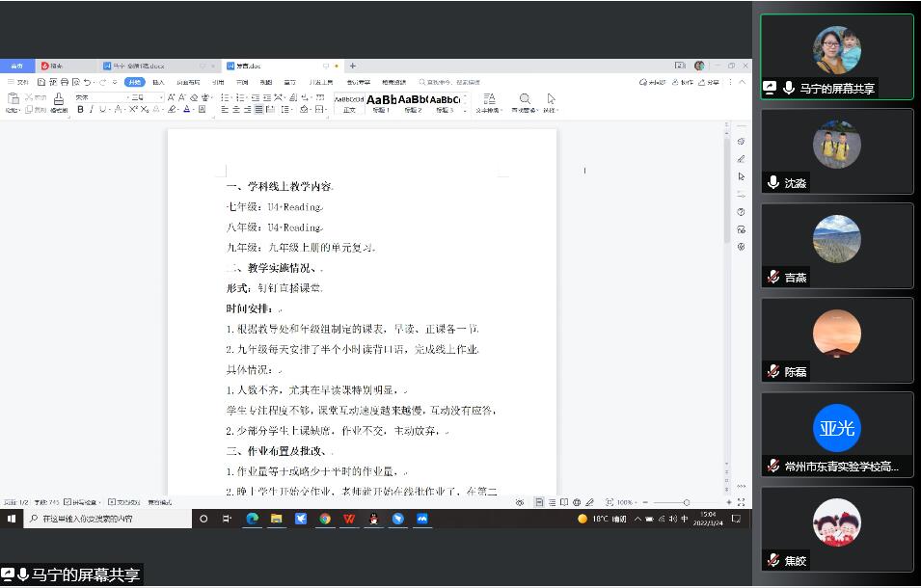921x588 pixels.
Task: Click the Undo arrow in quick access toolbar
Action: click(88, 83)
